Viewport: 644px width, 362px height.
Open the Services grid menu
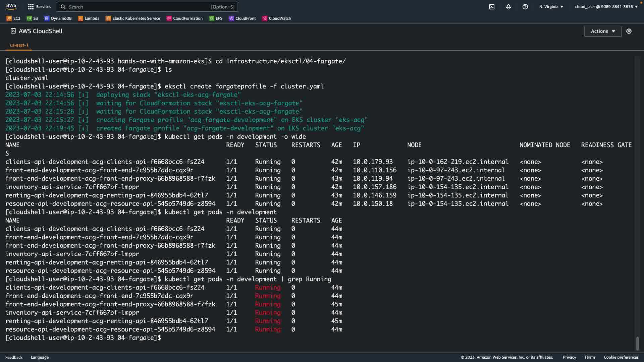[39, 7]
